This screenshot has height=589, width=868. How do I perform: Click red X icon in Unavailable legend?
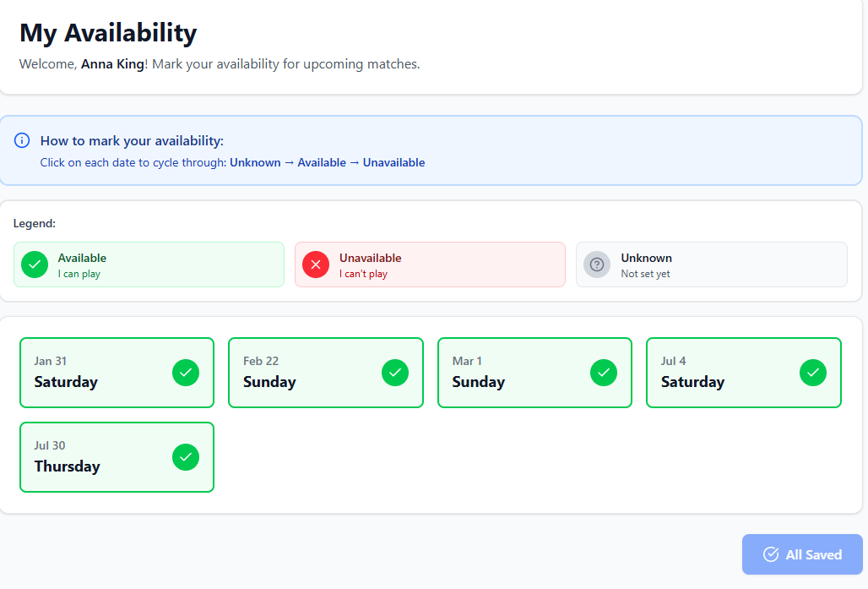click(316, 265)
